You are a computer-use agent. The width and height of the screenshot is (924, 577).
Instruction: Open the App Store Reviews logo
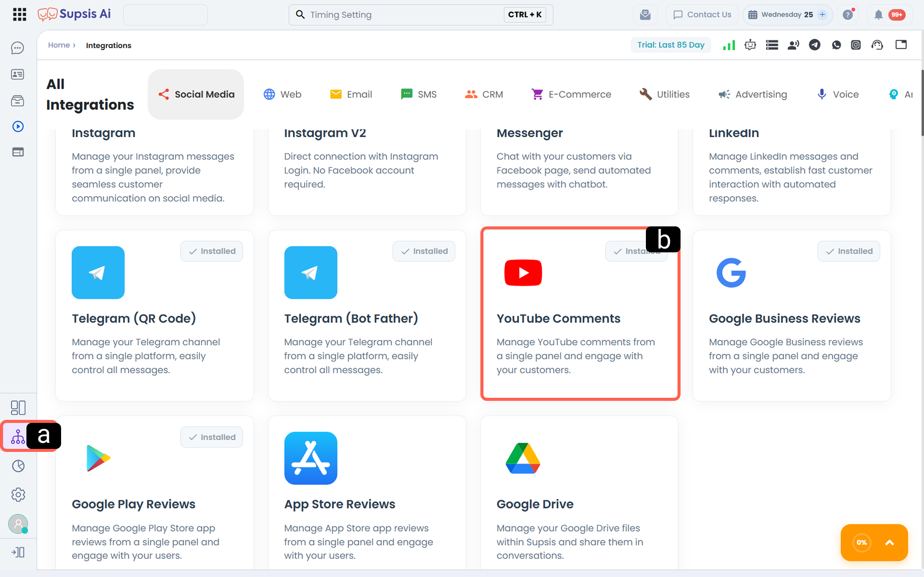(x=311, y=458)
